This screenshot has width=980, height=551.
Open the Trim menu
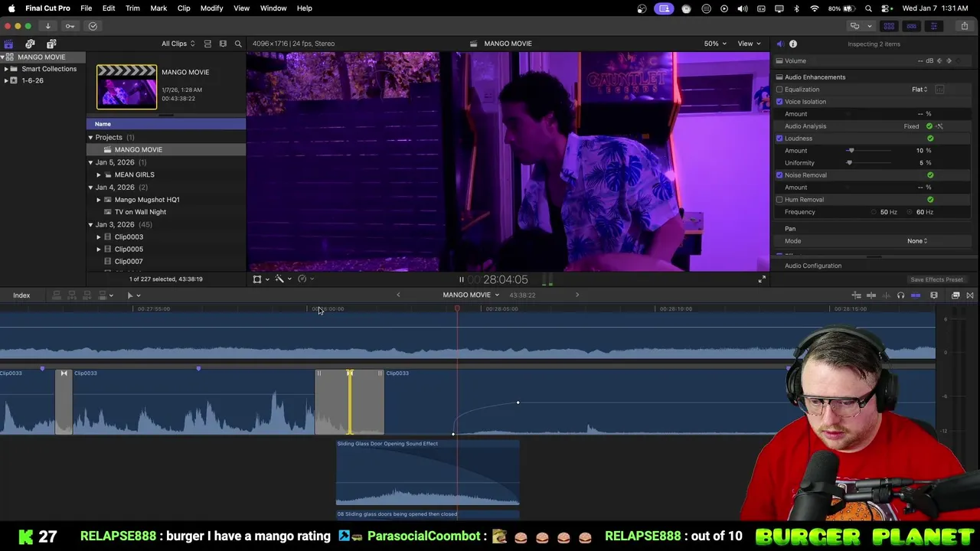132,8
